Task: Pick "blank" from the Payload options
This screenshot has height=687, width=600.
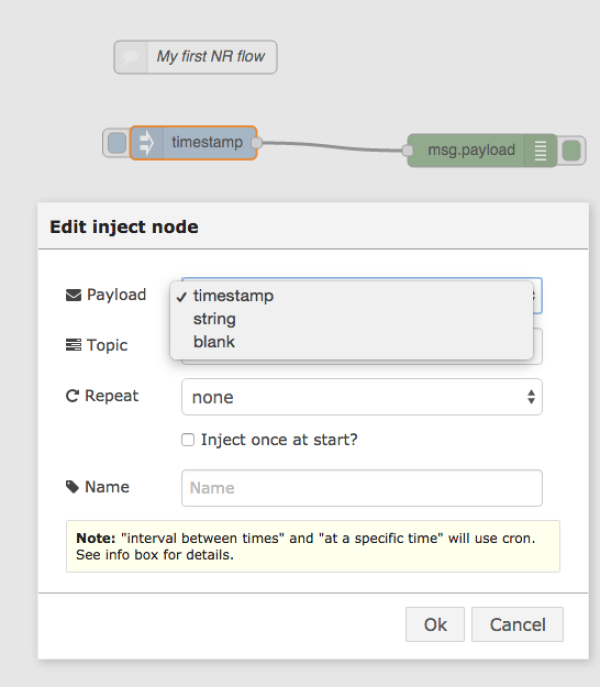Action: [214, 342]
